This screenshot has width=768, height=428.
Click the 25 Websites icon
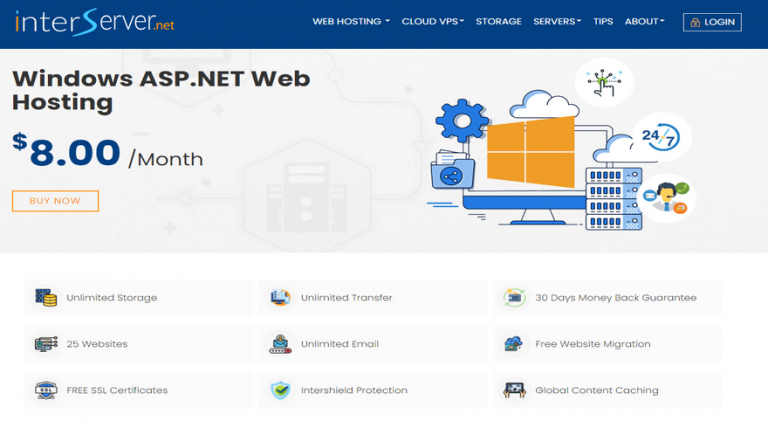(x=46, y=344)
